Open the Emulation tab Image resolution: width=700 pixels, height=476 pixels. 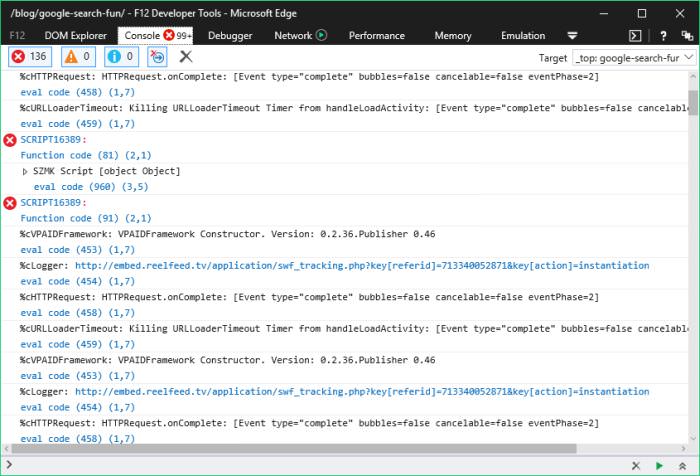click(x=523, y=36)
